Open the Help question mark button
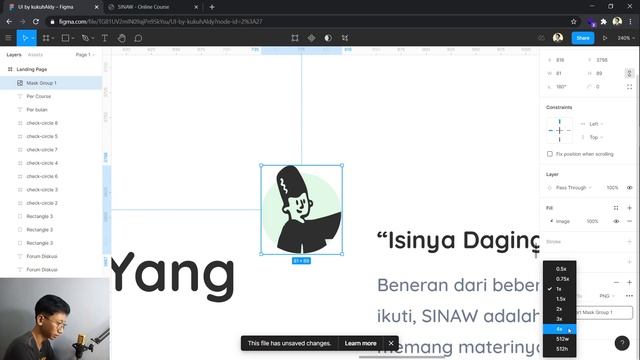Screen dimensions: 640x360 point(622,343)
